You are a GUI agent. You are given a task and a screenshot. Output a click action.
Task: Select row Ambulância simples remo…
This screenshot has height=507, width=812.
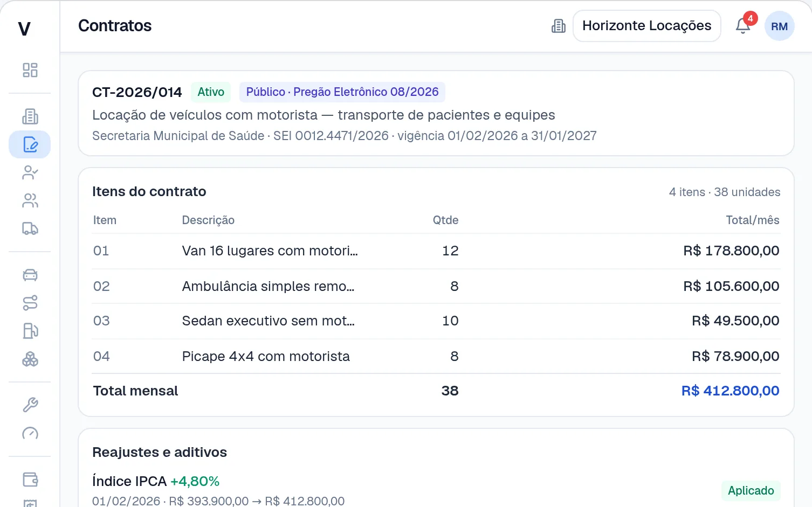tap(436, 286)
